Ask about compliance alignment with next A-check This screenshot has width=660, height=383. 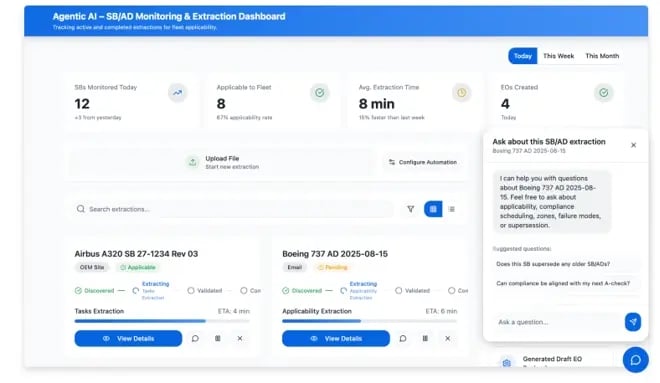click(566, 284)
